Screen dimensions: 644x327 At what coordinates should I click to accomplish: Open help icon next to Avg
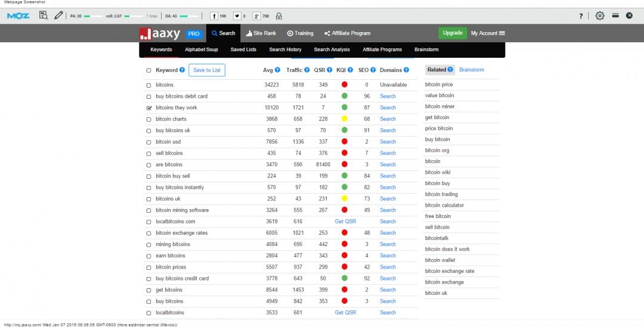[x=277, y=70]
